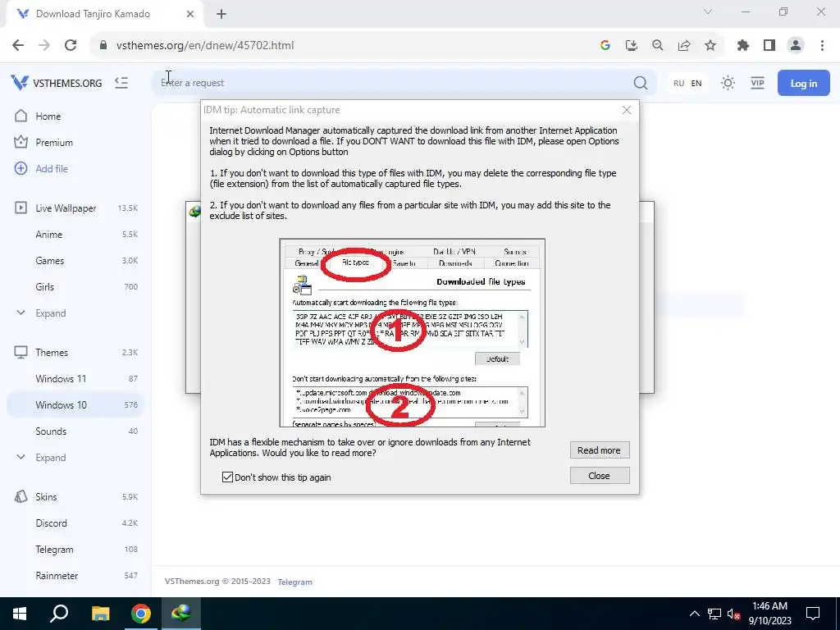This screenshot has width=840, height=630.
Task: Bookmark page with the star icon
Action: [710, 45]
